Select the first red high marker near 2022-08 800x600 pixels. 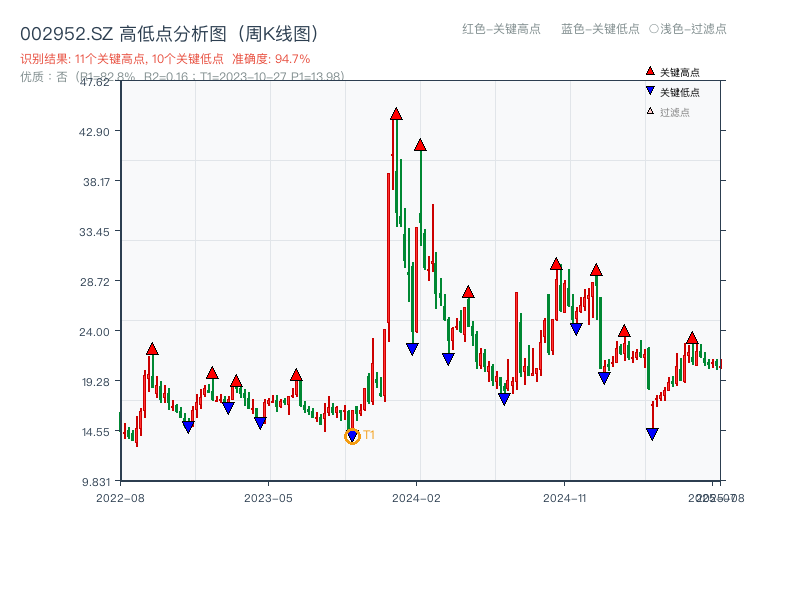point(152,349)
